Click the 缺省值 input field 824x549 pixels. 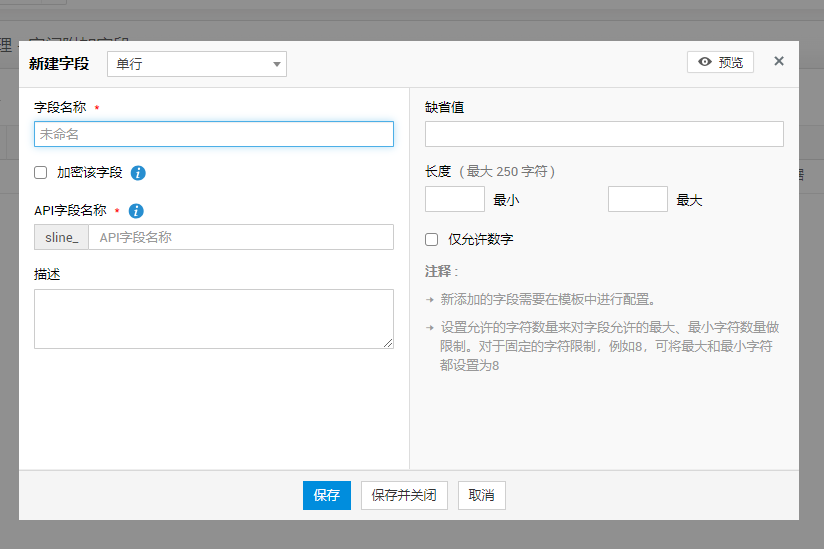click(x=604, y=134)
